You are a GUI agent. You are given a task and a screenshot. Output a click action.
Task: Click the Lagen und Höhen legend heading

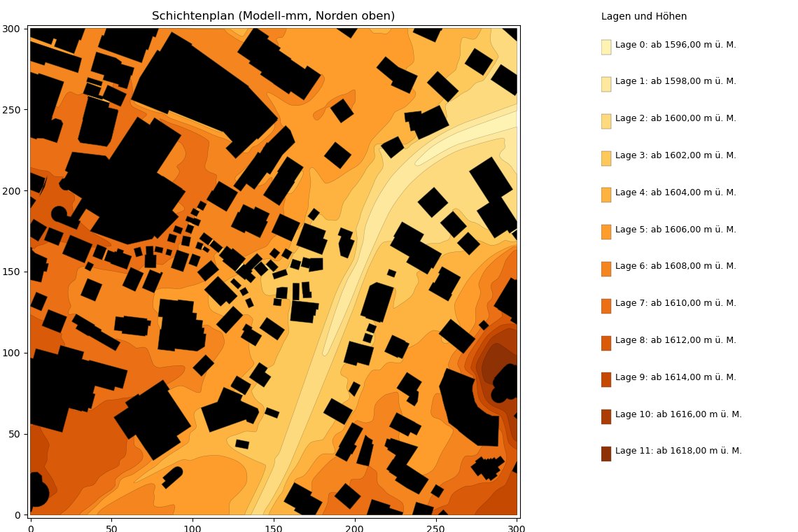point(644,16)
